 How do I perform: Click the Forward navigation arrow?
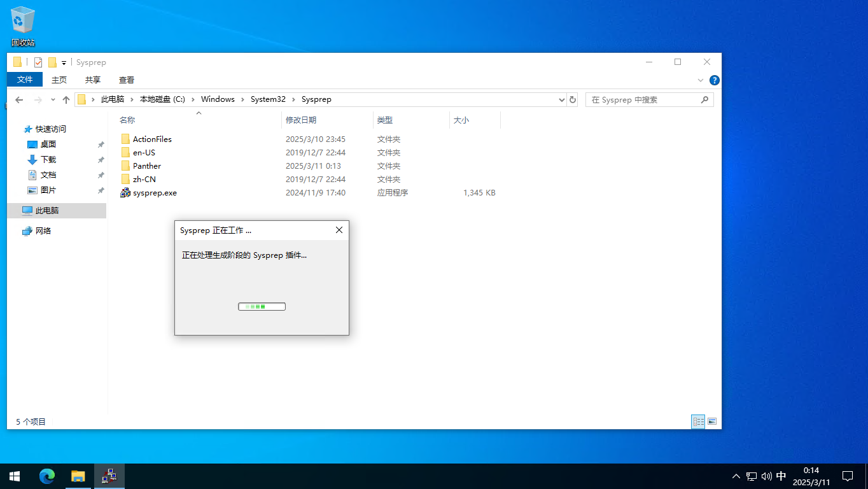(38, 100)
